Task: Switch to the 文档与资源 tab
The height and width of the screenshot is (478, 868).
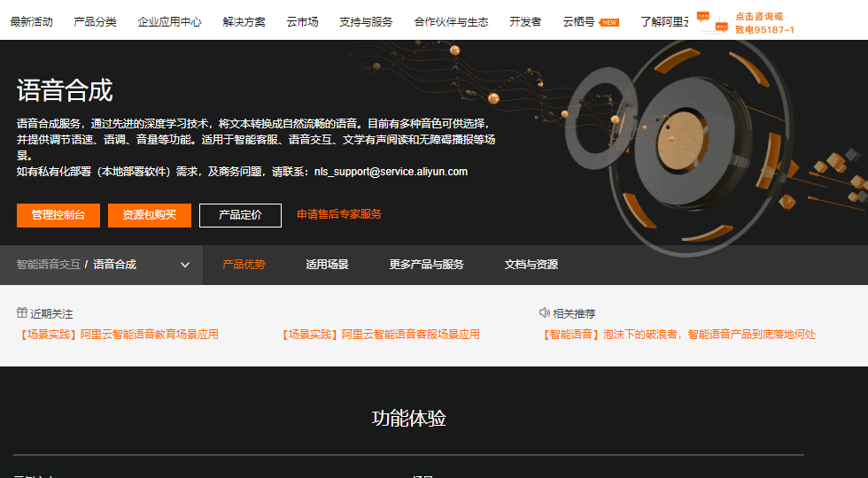Action: pos(531,265)
